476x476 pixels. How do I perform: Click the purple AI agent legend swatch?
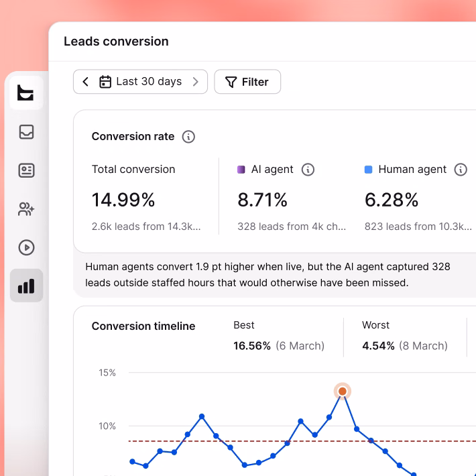pyautogui.click(x=241, y=170)
